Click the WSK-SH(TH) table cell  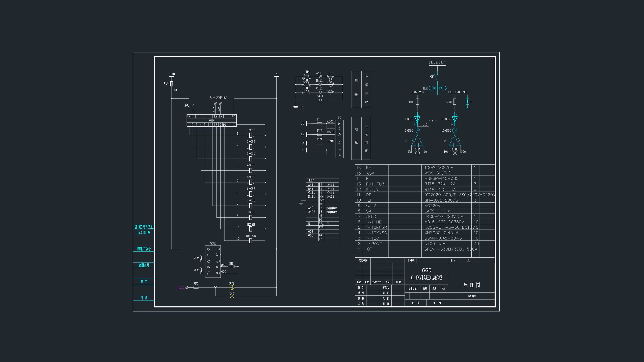point(438,173)
